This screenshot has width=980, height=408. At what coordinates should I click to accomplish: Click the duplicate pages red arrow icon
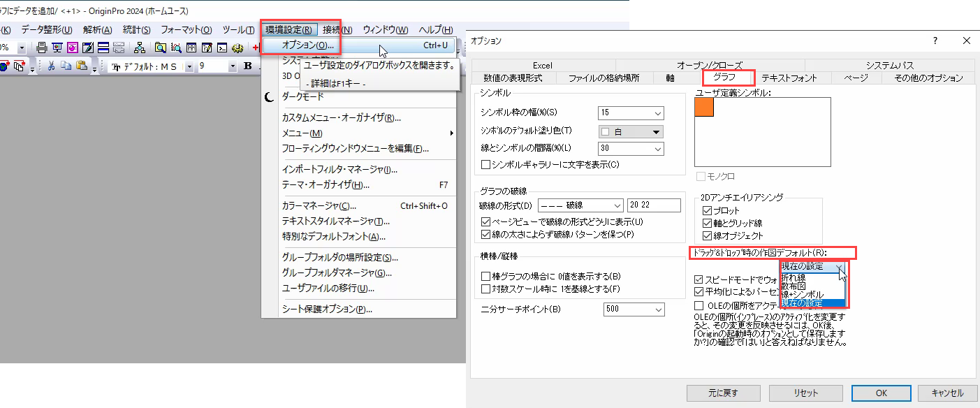pos(20,66)
